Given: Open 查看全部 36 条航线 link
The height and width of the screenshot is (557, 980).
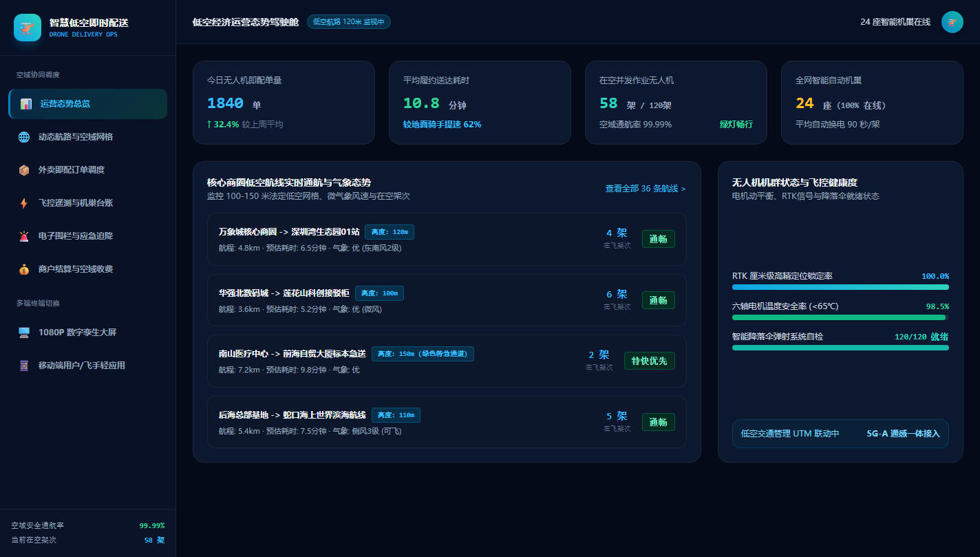Looking at the screenshot, I should pos(646,188).
